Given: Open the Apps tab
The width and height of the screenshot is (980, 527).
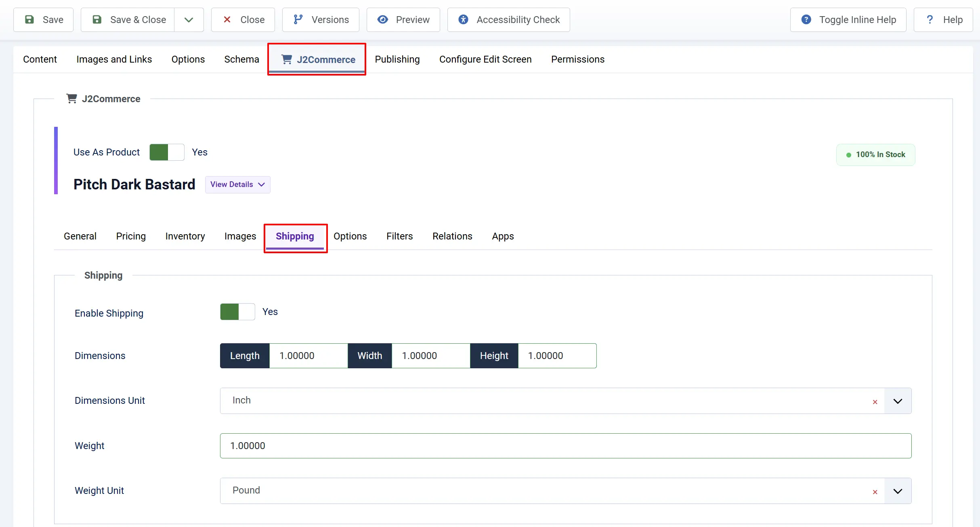Looking at the screenshot, I should (x=503, y=236).
